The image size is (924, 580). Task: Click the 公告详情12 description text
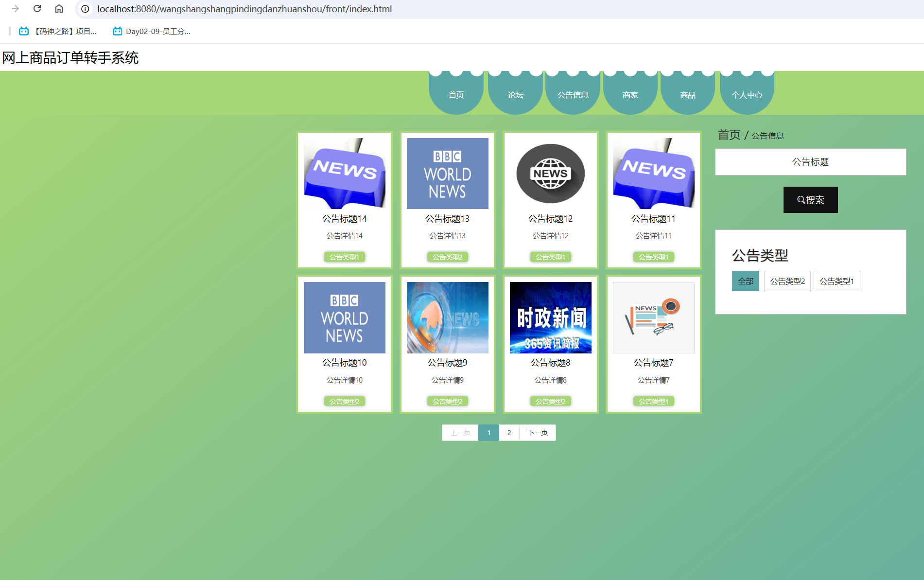click(x=551, y=236)
